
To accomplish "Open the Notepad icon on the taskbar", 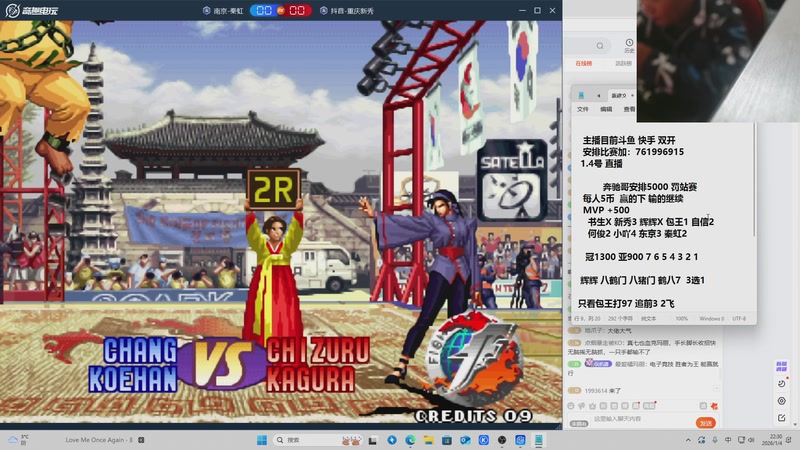I will click(x=539, y=440).
